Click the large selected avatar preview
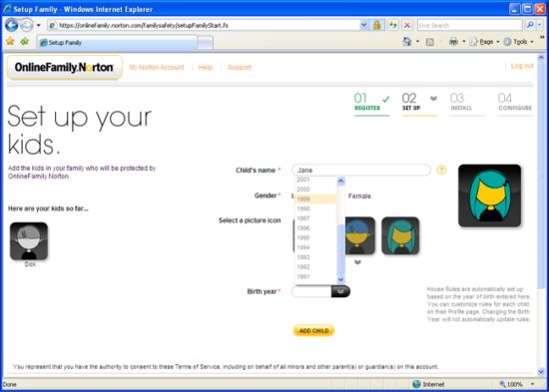This screenshot has width=549, height=392. tap(489, 196)
